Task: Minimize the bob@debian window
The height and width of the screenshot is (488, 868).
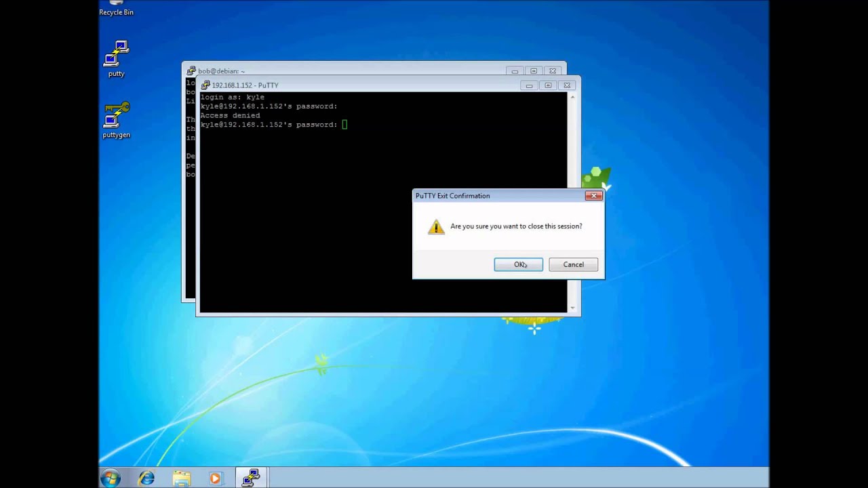Action: pos(515,71)
